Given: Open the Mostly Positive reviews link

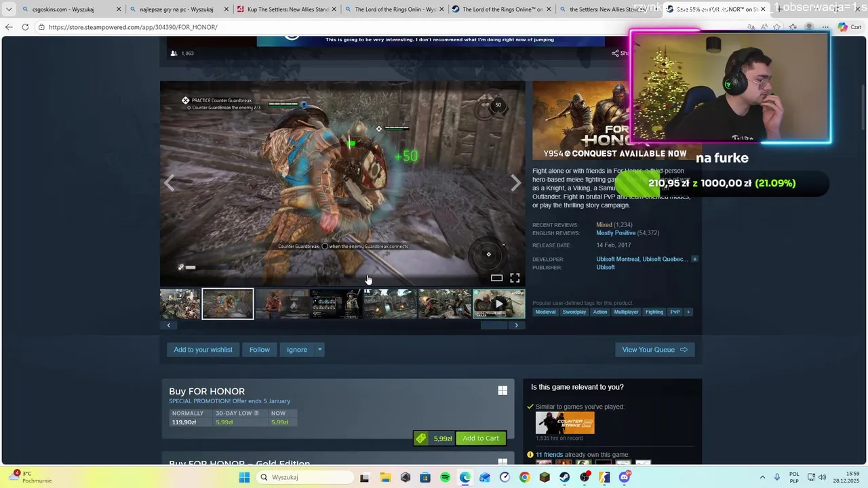Looking at the screenshot, I should [x=616, y=233].
